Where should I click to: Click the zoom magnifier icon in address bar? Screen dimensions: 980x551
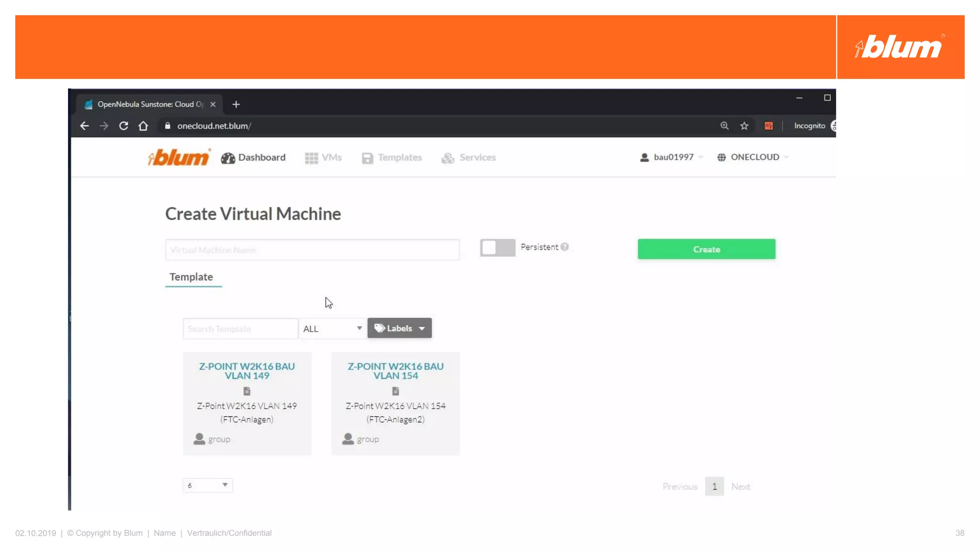coord(724,126)
